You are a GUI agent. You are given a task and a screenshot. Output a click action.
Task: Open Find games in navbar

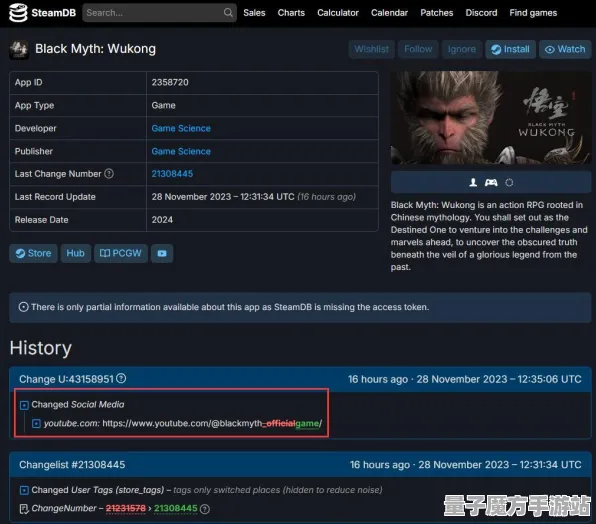coord(533,13)
